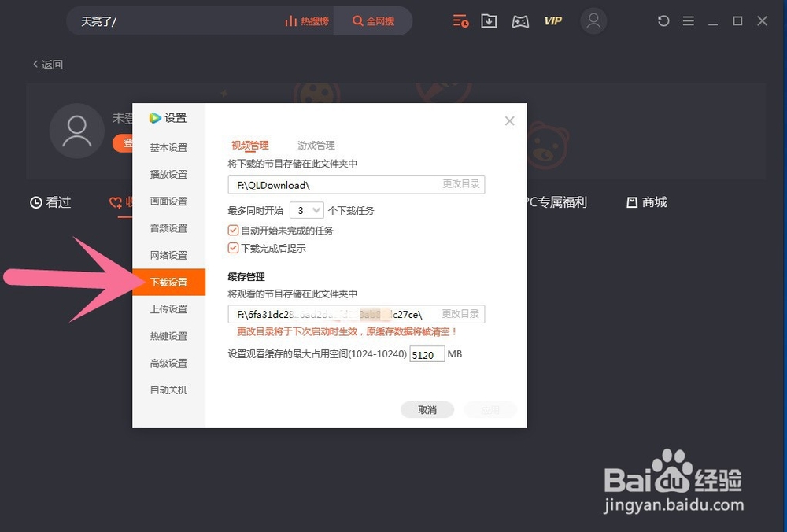Image resolution: width=787 pixels, height=532 pixels.
Task: Click the refresh icon in title bar
Action: click(663, 21)
